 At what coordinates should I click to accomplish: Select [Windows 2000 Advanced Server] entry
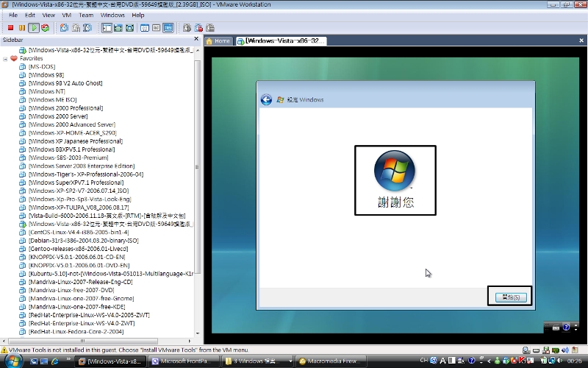[72, 124]
